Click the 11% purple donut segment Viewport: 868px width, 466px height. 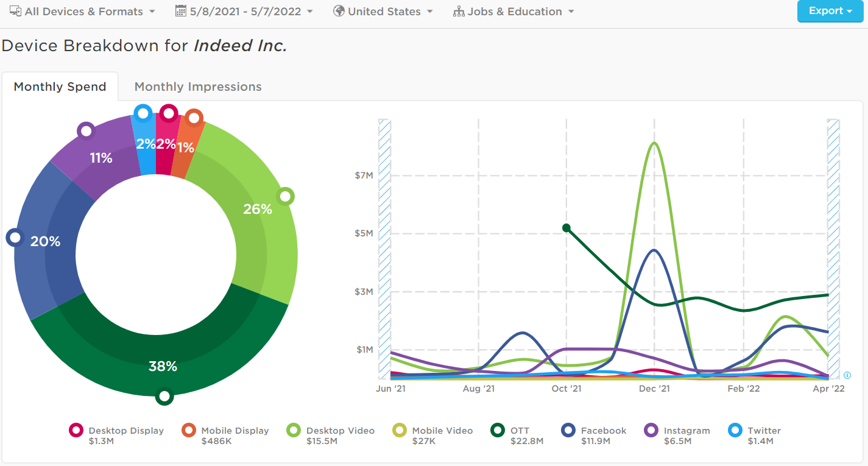click(101, 158)
